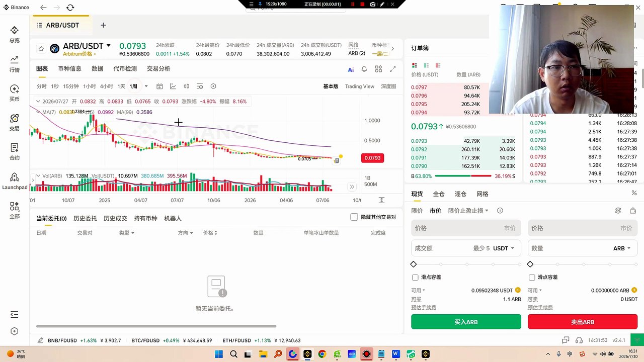
Task: Refresh the page using the reload icon
Action: pos(70,8)
